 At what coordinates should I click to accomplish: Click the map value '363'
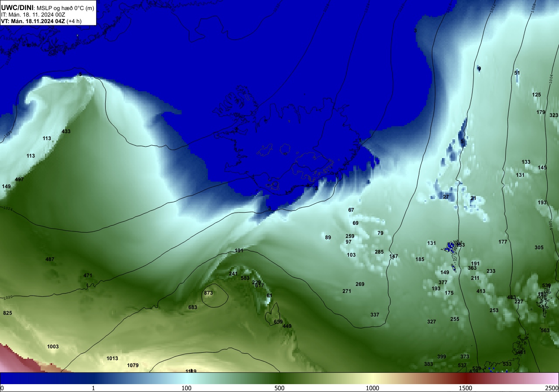tap(472, 268)
